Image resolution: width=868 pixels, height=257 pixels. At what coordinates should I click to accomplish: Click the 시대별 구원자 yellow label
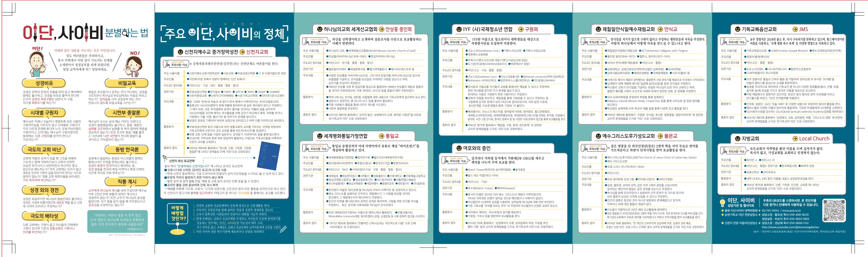(x=44, y=113)
